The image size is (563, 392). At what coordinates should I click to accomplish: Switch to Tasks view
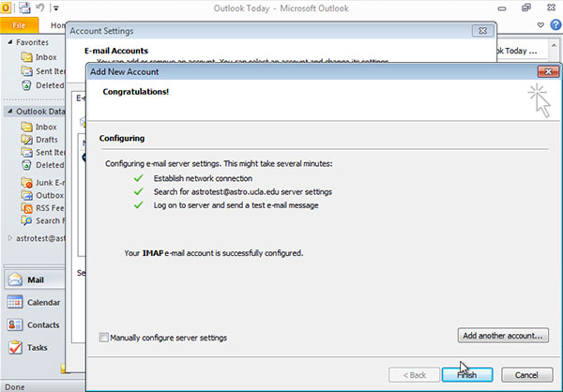pyautogui.click(x=35, y=348)
